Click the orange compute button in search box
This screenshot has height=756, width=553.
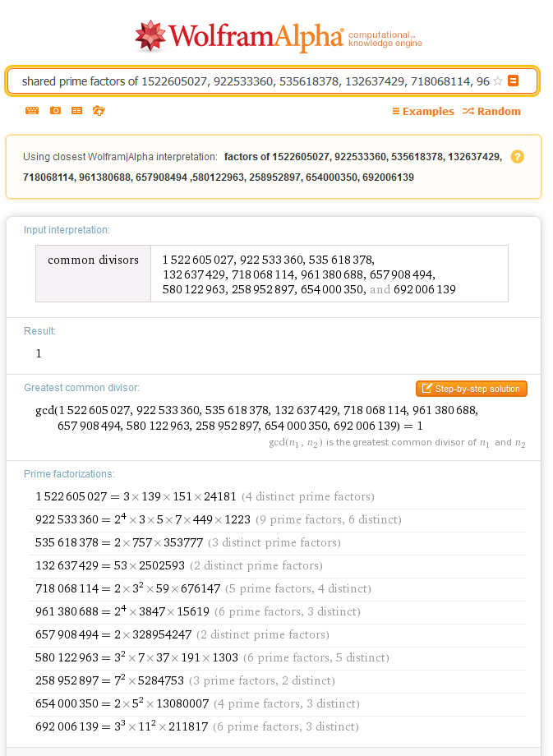(514, 81)
